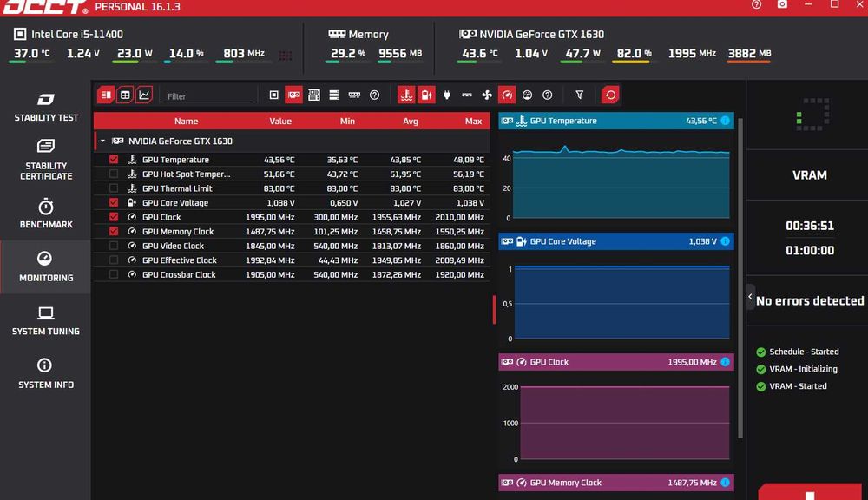Click the GPU Memory Clock graph info icon
This screenshot has width=868, height=500.
click(725, 483)
